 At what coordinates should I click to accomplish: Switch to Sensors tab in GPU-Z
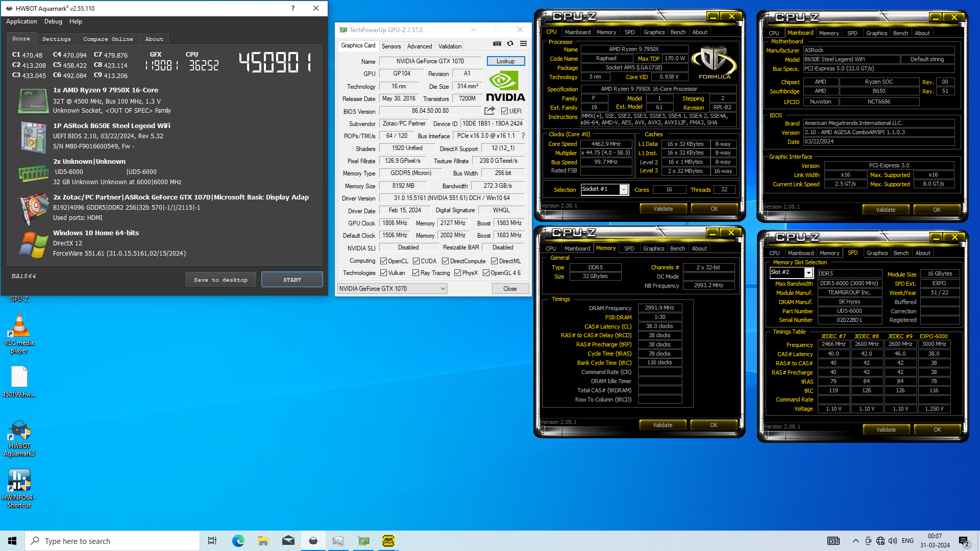point(391,46)
